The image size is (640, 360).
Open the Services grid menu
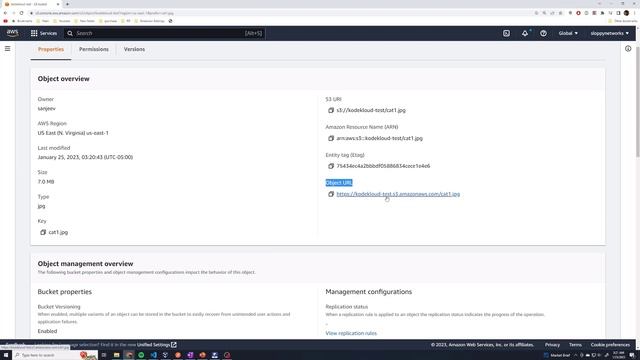pos(44,33)
